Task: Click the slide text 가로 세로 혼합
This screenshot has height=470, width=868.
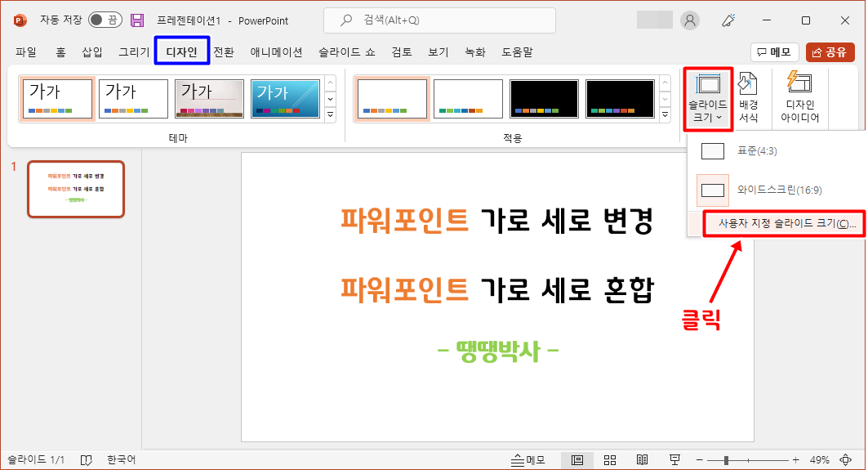Action: 567,289
